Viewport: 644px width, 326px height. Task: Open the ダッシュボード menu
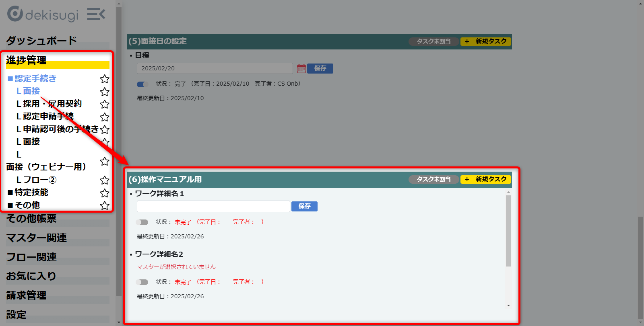pos(41,41)
